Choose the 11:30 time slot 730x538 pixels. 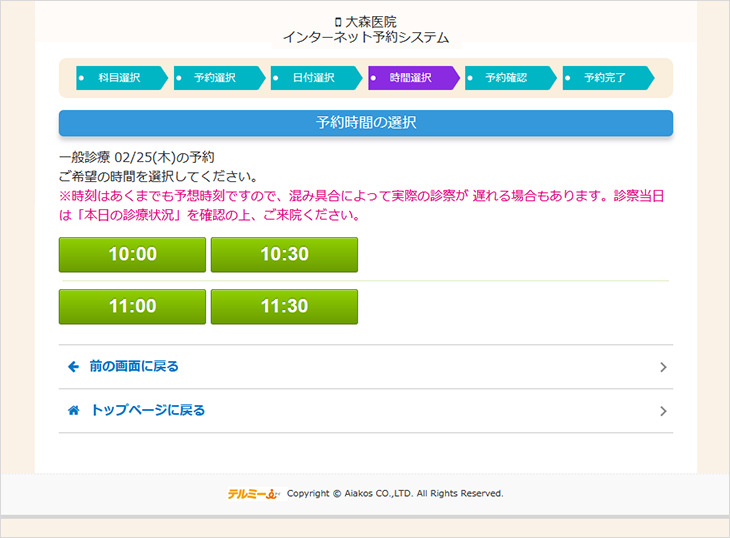coord(284,307)
